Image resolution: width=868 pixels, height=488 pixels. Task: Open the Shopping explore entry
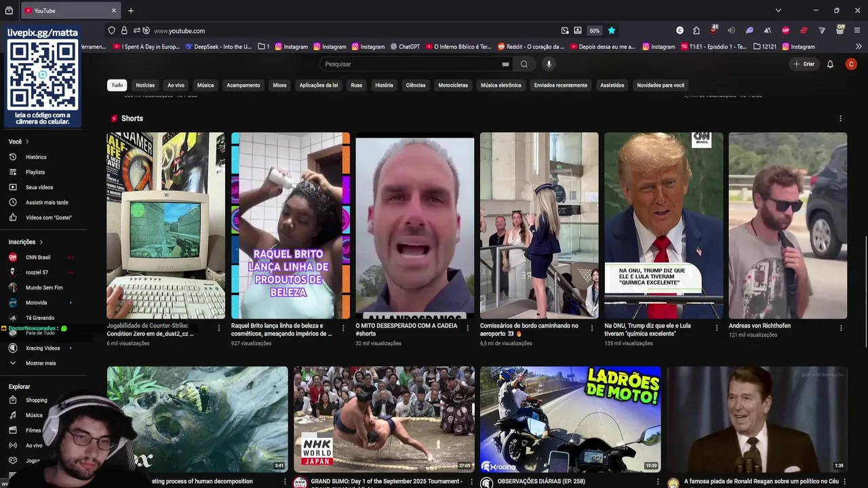click(36, 401)
